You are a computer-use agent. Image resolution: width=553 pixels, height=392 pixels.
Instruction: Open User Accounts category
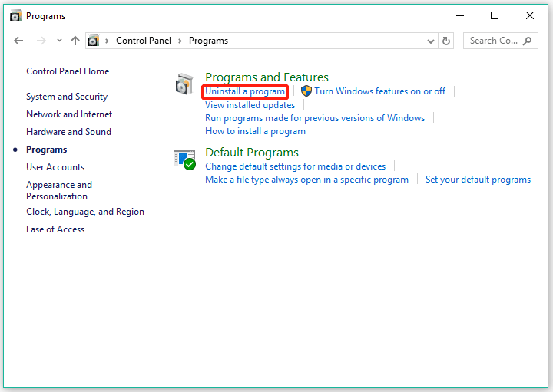(x=55, y=167)
